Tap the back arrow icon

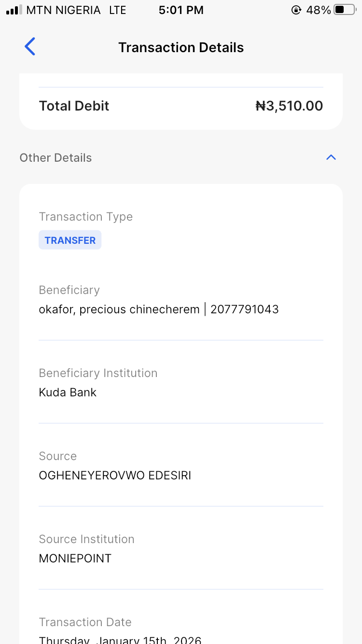[x=30, y=47]
